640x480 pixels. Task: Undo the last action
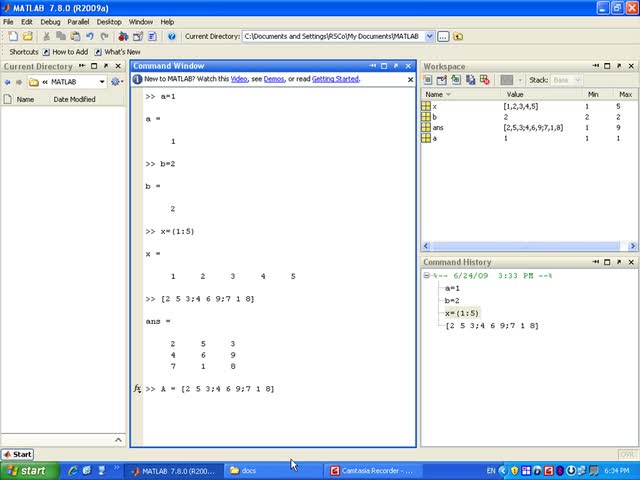pyautogui.click(x=90, y=36)
